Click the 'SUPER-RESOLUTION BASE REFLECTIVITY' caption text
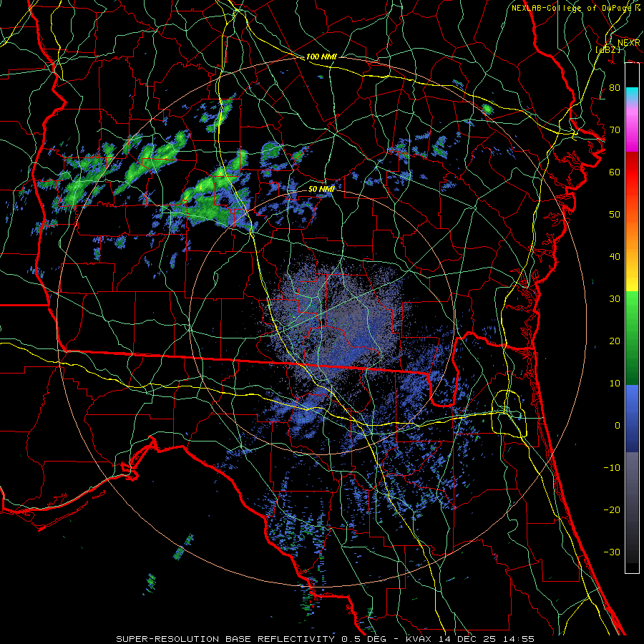Image resolution: width=644 pixels, height=644 pixels. coord(225,639)
